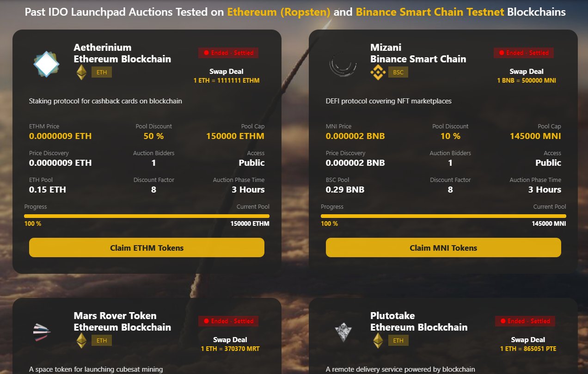Click the Mars Rover Token logo
This screenshot has height=374, width=588.
43,331
